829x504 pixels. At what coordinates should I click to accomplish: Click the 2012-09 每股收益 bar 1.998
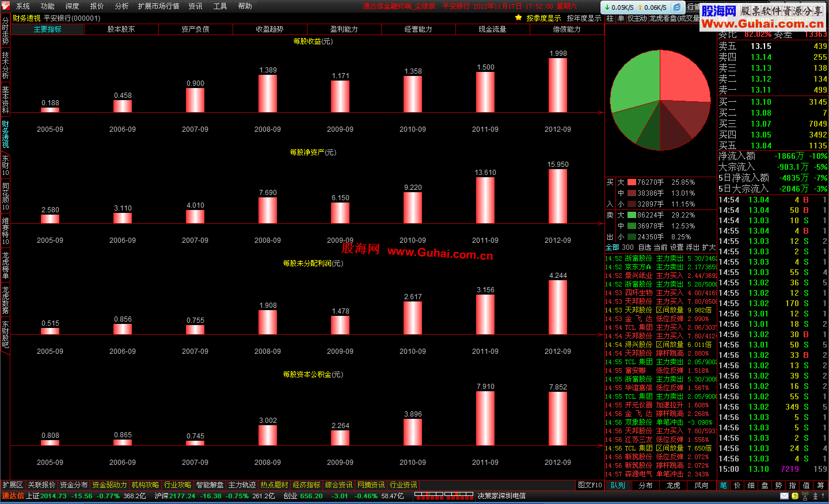[x=558, y=85]
